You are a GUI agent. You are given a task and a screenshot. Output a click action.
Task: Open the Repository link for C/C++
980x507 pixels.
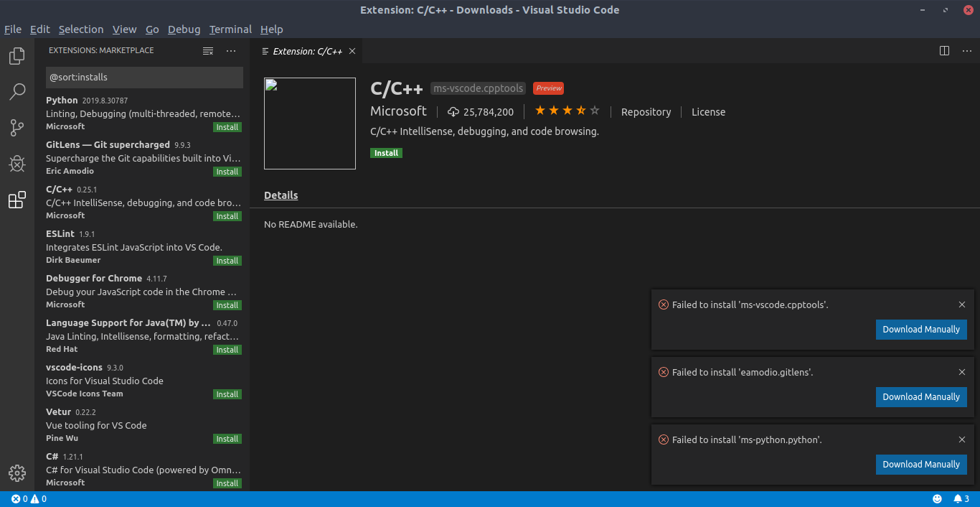click(646, 112)
